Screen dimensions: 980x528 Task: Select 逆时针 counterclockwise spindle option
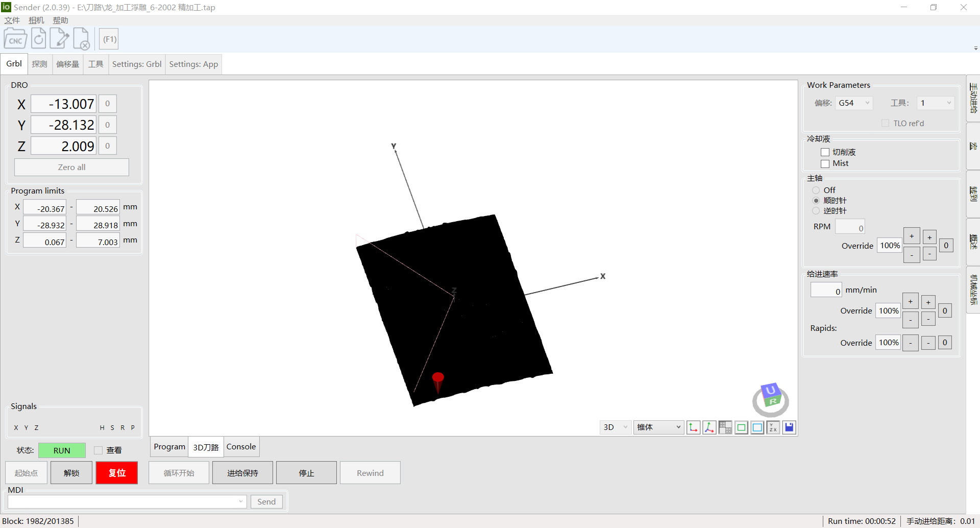point(816,211)
